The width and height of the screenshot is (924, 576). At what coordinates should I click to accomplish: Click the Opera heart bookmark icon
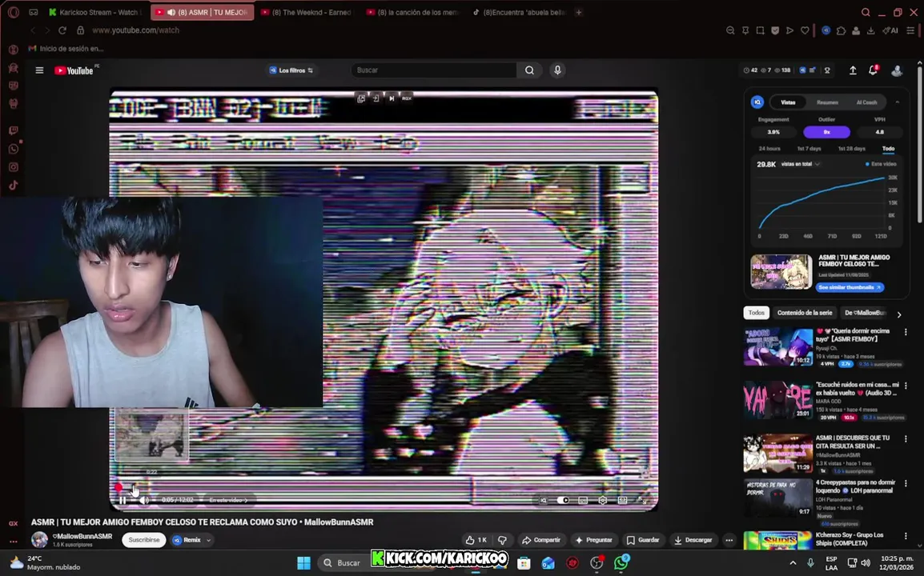pyautogui.click(x=805, y=30)
